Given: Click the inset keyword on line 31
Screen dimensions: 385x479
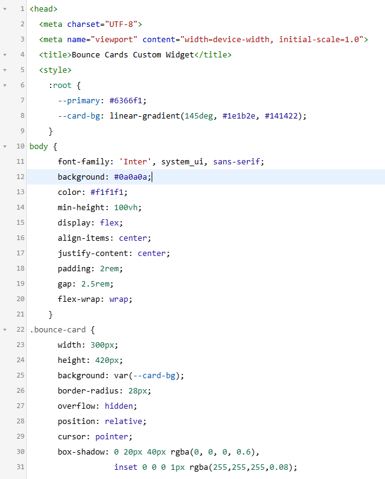Looking at the screenshot, I should 126,467.
